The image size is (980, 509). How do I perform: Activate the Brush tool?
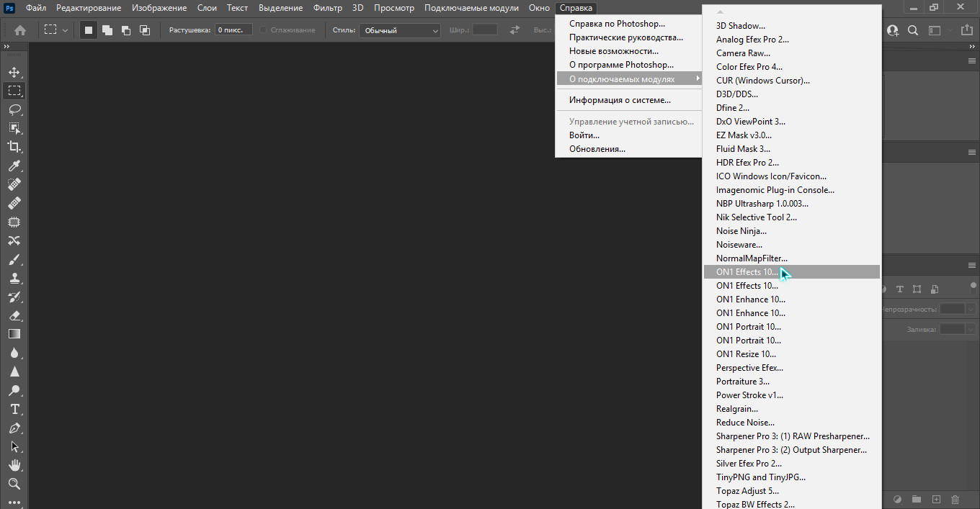pyautogui.click(x=14, y=259)
